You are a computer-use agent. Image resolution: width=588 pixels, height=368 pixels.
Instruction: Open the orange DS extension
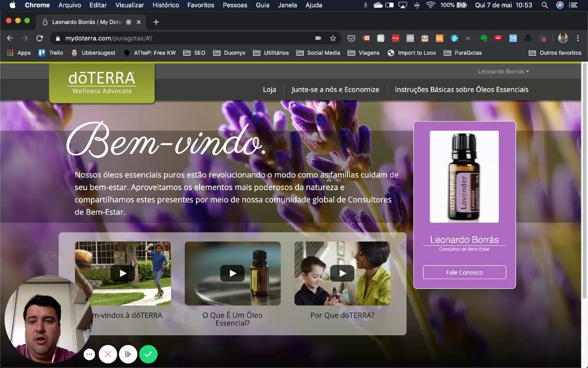pyautogui.click(x=439, y=38)
